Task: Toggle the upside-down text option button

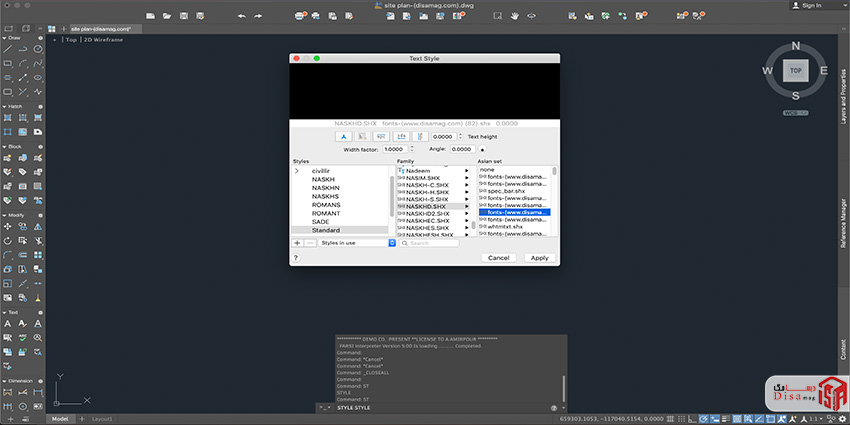Action: tap(382, 136)
